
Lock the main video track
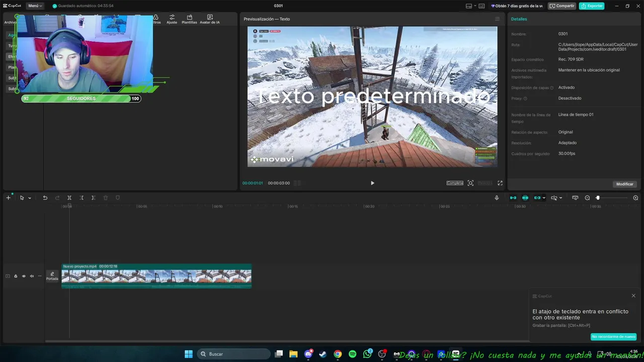coord(16,276)
